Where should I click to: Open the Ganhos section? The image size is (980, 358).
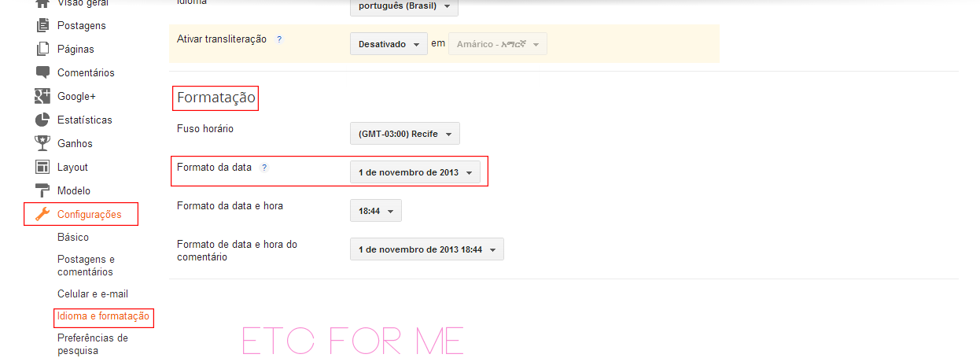coord(75,143)
